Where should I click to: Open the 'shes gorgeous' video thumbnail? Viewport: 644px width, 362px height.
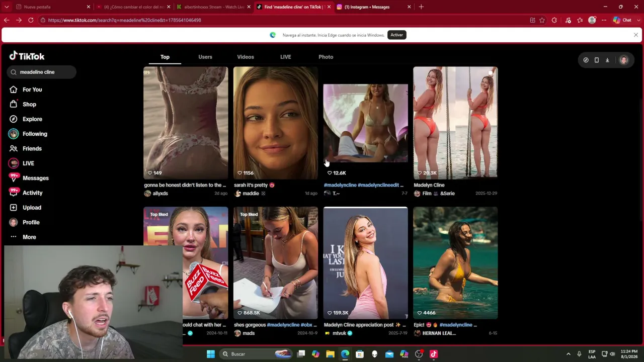(x=276, y=263)
